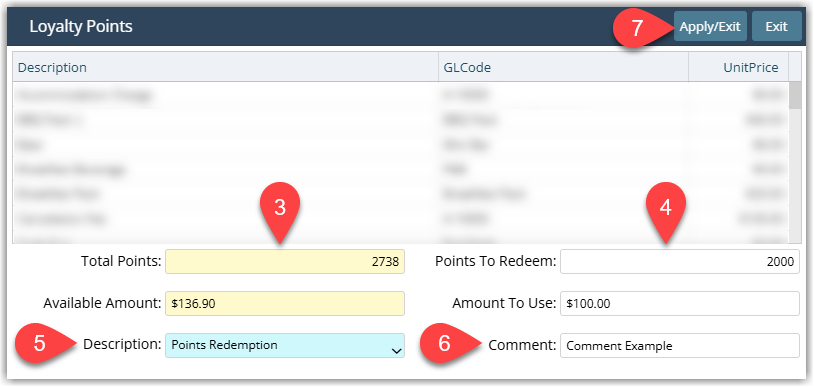Click the Comment label

(522, 345)
